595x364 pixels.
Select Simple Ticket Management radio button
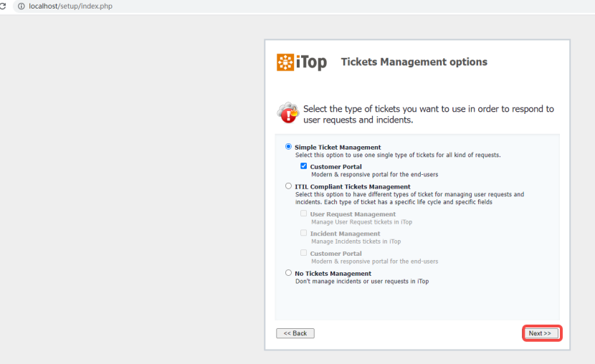point(288,146)
